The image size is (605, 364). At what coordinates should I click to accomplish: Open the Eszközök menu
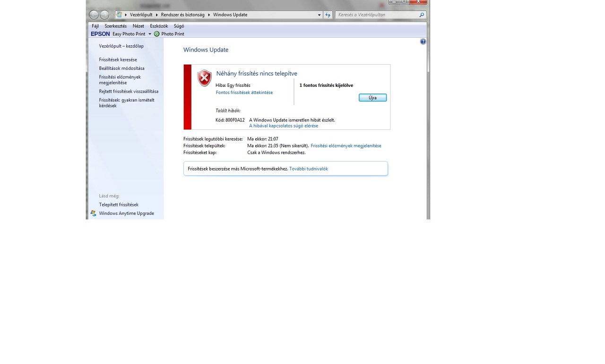(x=159, y=26)
